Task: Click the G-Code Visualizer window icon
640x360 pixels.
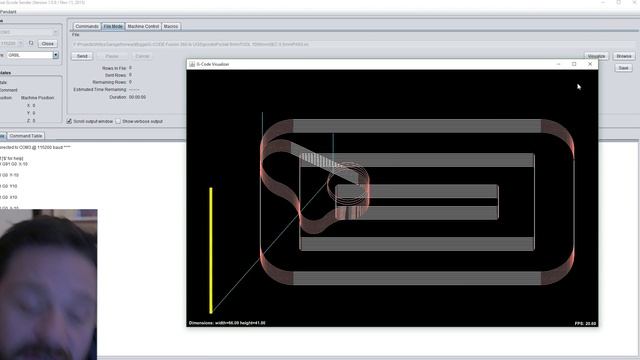Action: pyautogui.click(x=192, y=64)
